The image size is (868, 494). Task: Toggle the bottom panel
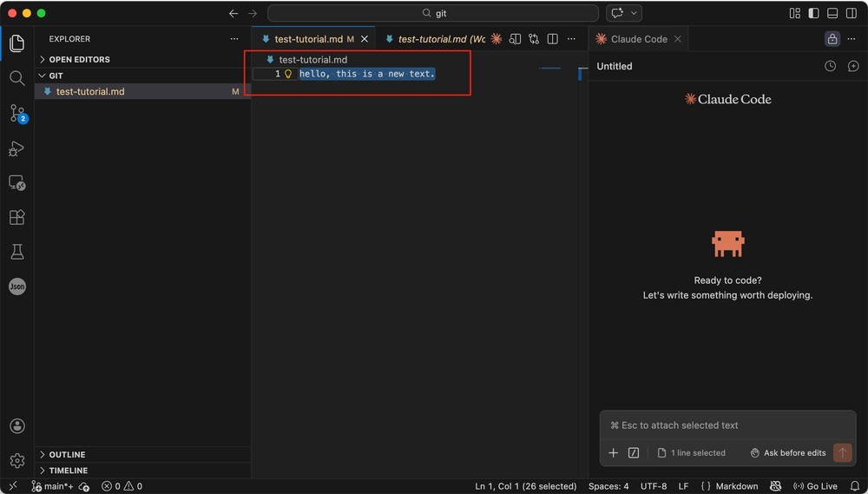click(832, 13)
